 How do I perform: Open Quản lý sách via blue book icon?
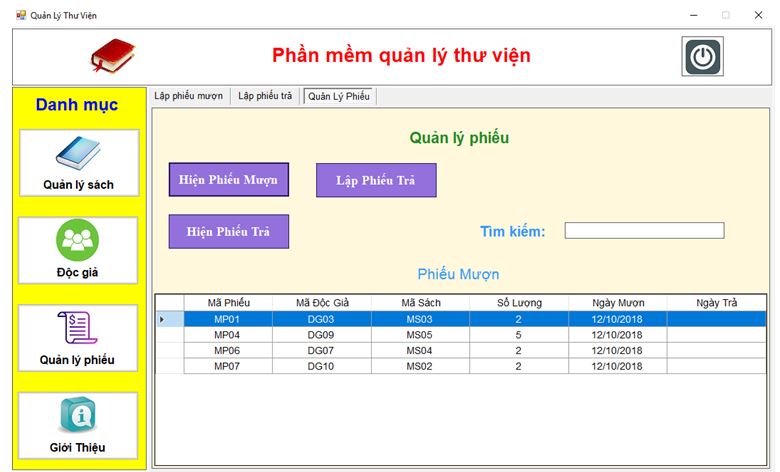[78, 153]
